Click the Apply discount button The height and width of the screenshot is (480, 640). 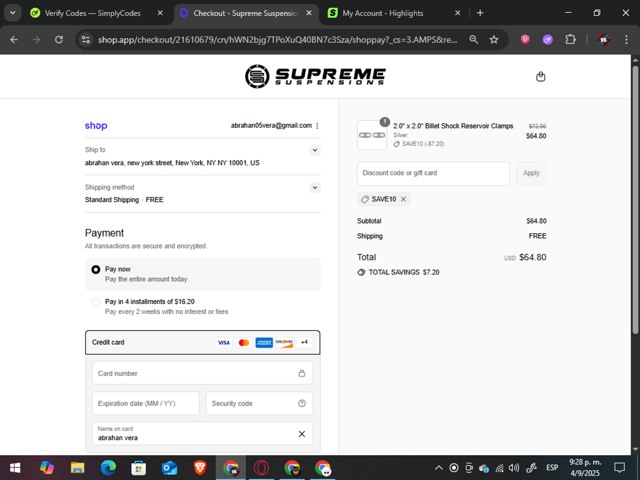click(x=531, y=173)
